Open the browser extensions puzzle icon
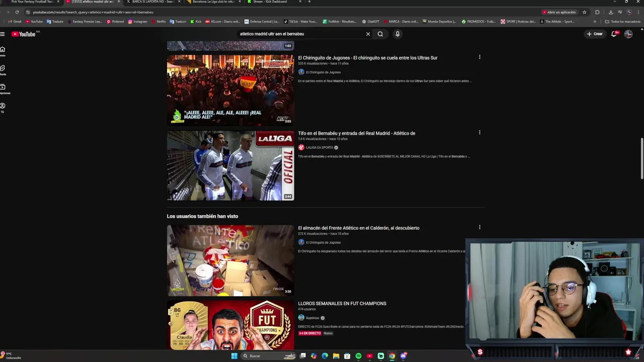The height and width of the screenshot is (362, 644). click(x=597, y=12)
